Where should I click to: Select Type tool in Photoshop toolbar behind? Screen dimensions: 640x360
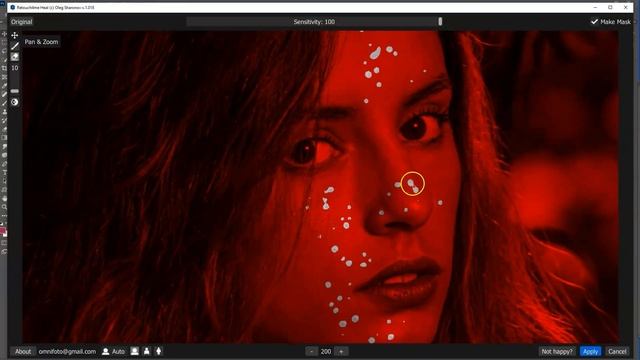[x=4, y=172]
